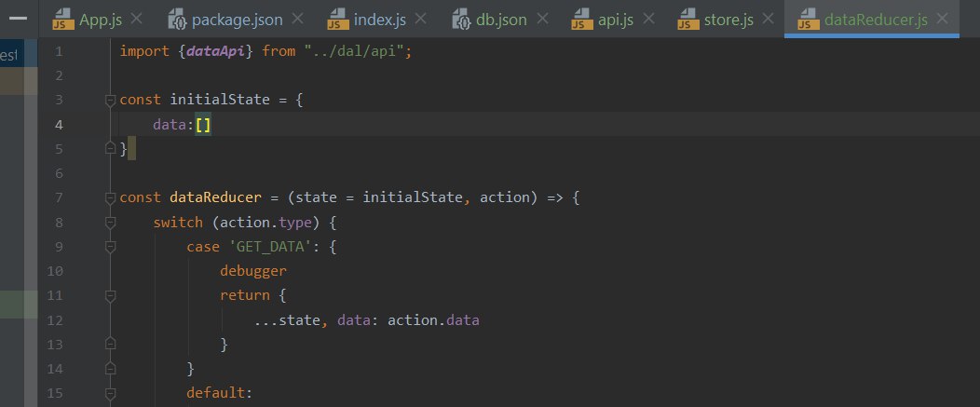Click line number 1 in the gutter
This screenshot has height=407, width=980.
[x=59, y=51]
